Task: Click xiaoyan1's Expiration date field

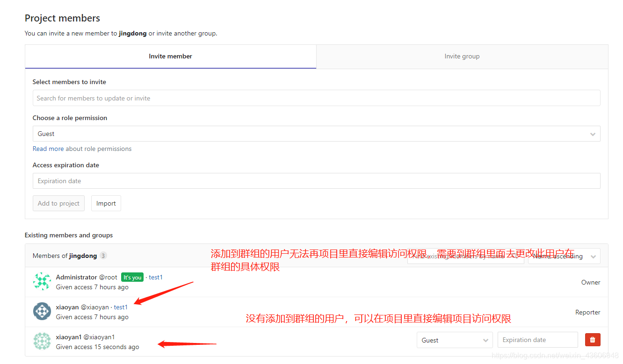Action: click(x=538, y=340)
